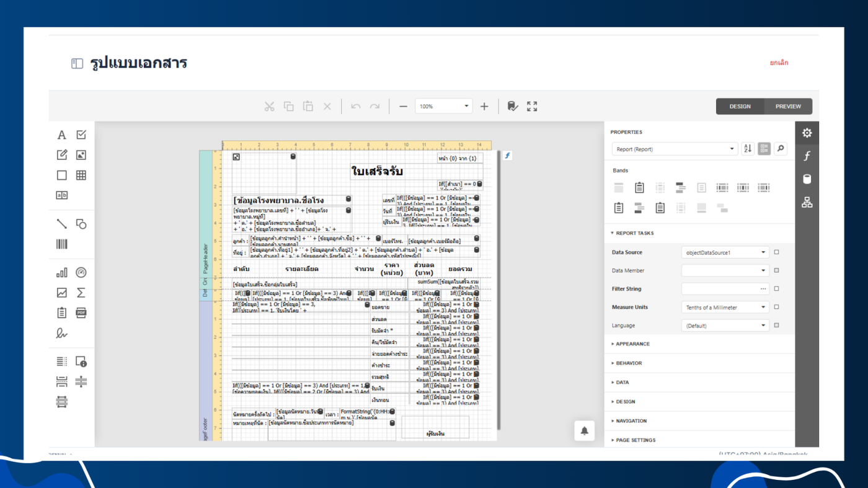Open the Report Explorer tree panel
Viewport: 868px width, 488px height.
(x=807, y=202)
